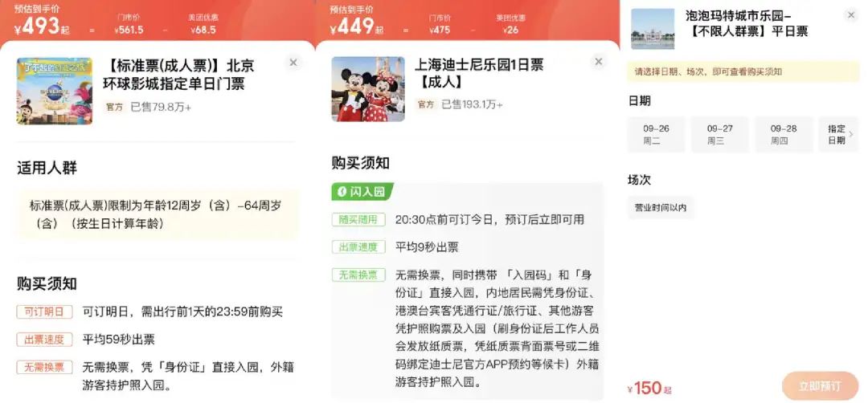This screenshot has height=403, width=868.
Task: Open the Mickey and Minnie thumbnail image
Action: tap(368, 89)
